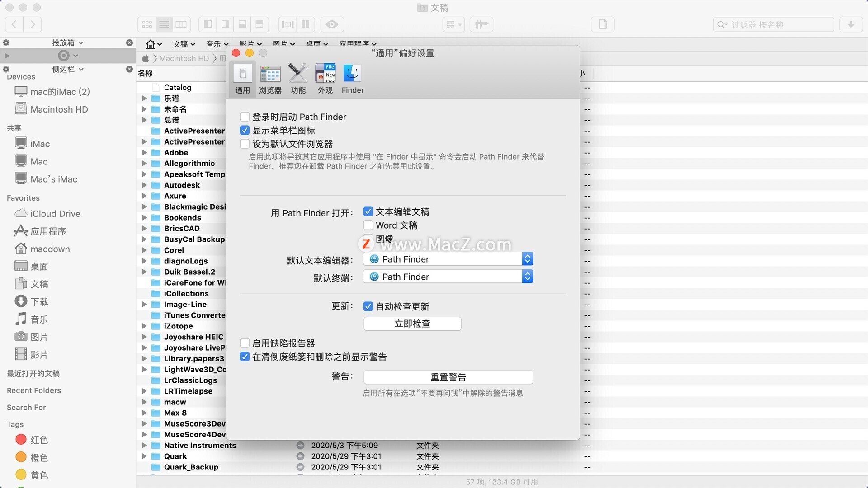Click the copy-path clipboard toolbar icon
868x488 pixels.
click(603, 24)
